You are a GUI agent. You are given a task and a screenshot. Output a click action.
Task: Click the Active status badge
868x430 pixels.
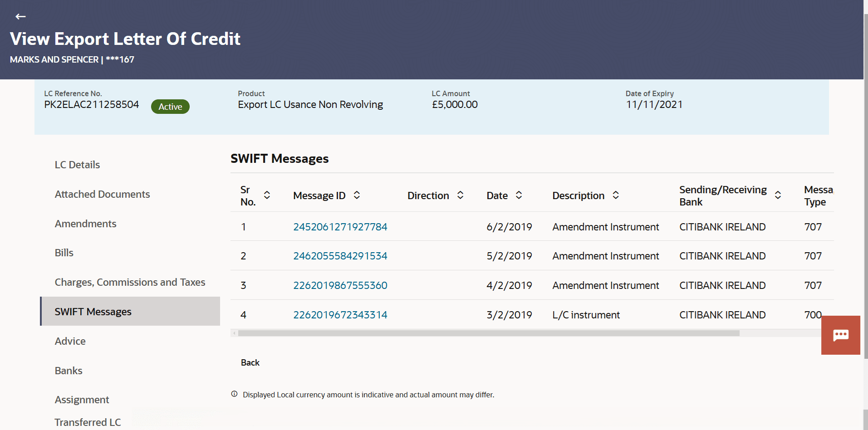[170, 107]
